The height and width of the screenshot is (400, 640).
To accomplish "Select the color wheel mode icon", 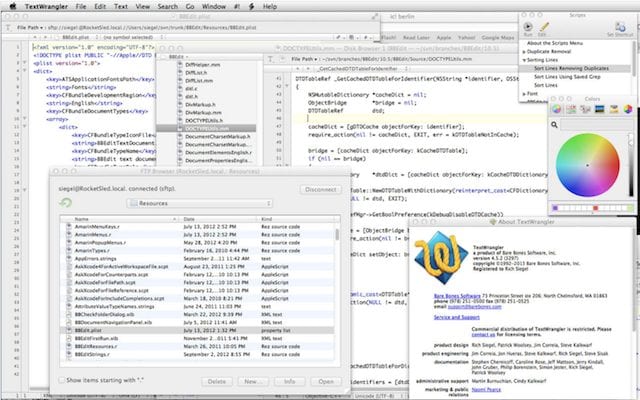I will pos(558,109).
